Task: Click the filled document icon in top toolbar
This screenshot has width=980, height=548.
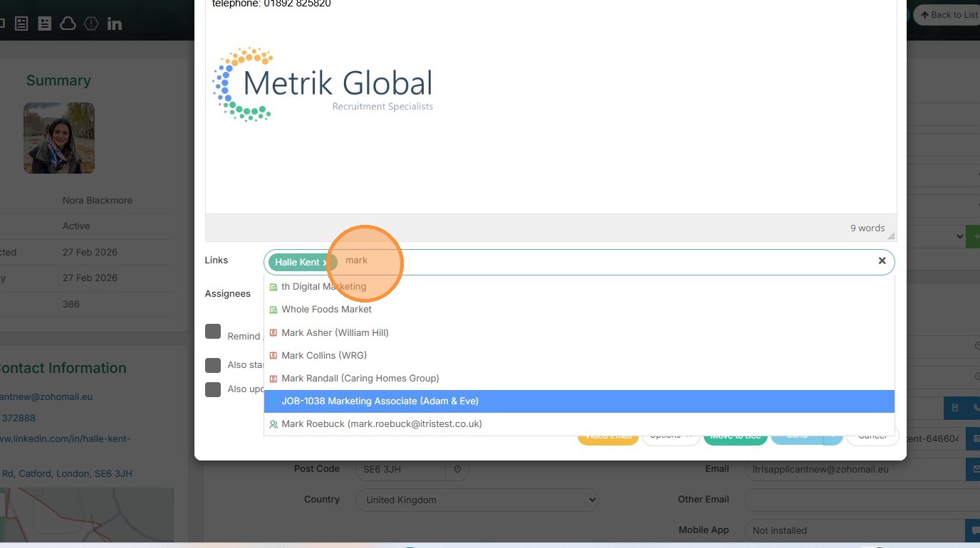Action: (45, 23)
